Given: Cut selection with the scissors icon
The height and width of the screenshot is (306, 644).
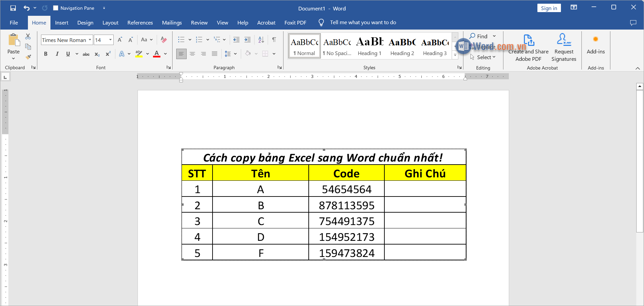Looking at the screenshot, I should pyautogui.click(x=28, y=36).
